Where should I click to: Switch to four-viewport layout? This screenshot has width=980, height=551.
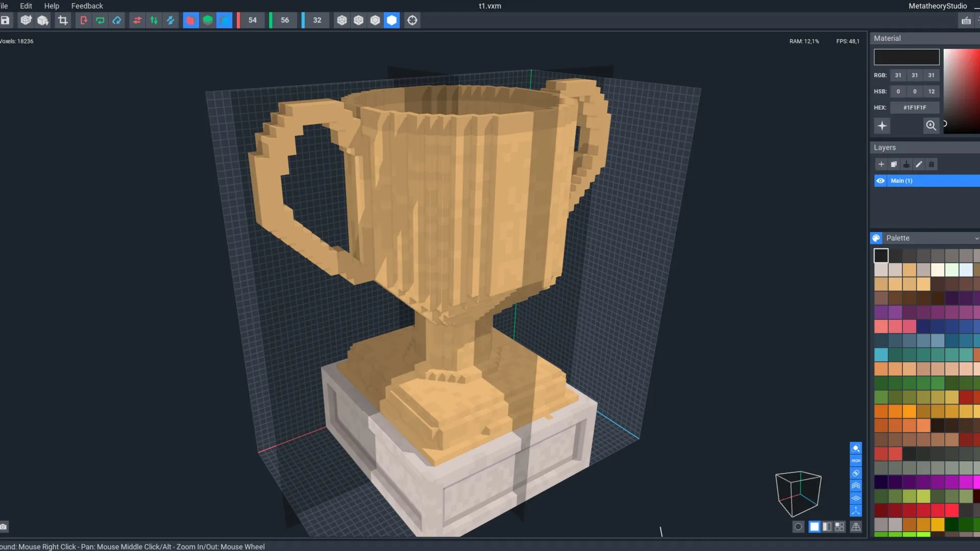tap(840, 527)
